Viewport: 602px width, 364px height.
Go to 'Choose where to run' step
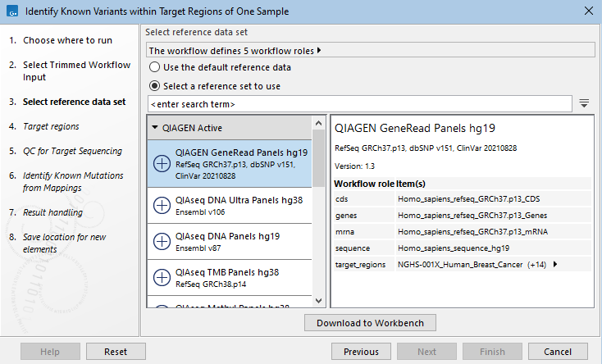(x=67, y=40)
